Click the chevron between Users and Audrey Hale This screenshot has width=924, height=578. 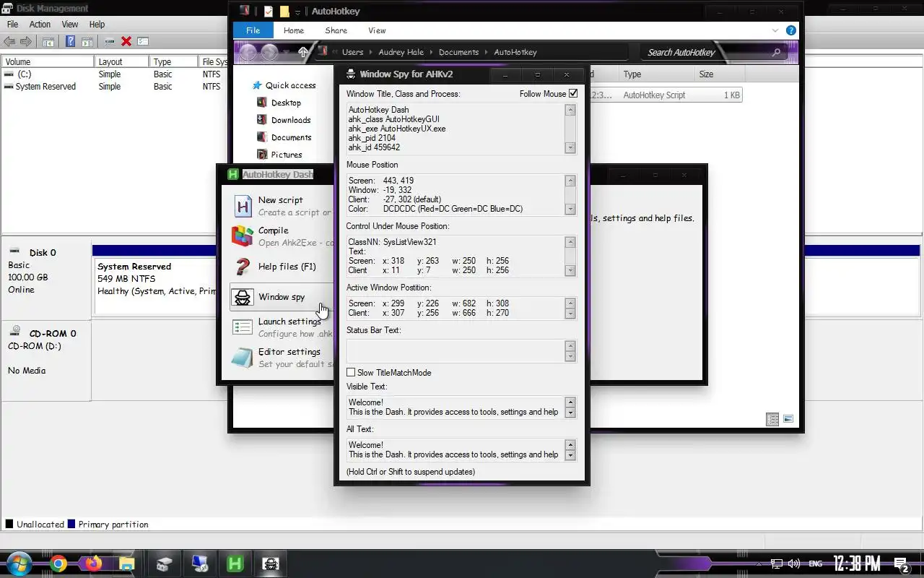pos(371,52)
